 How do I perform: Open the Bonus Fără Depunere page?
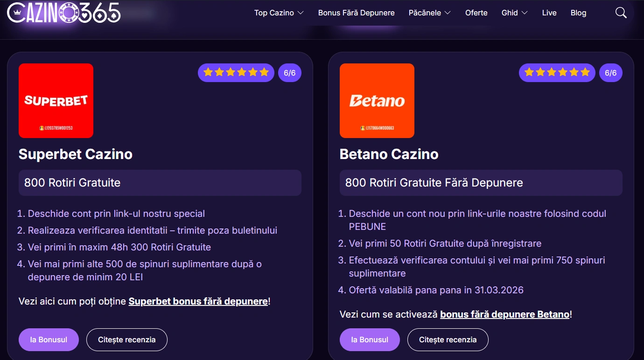coord(357,13)
